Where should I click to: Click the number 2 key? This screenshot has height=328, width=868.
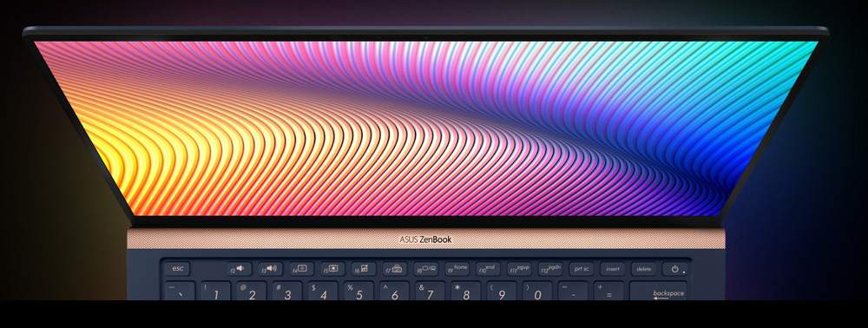[x=252, y=291]
